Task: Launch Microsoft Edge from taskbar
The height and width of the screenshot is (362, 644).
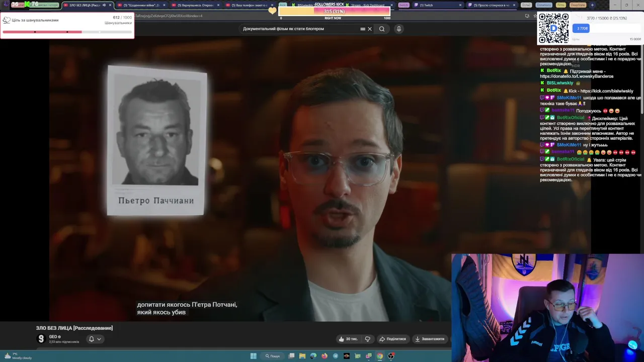Action: point(313,356)
